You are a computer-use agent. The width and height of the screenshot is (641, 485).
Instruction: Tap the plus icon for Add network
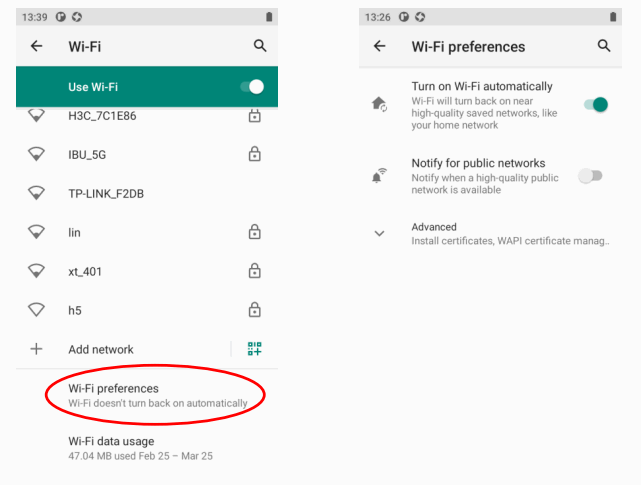pos(37,349)
